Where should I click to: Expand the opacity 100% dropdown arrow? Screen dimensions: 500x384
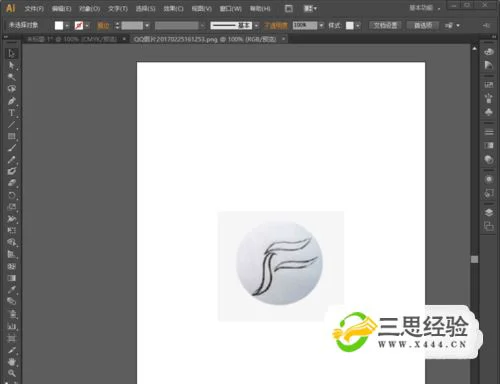coord(321,25)
